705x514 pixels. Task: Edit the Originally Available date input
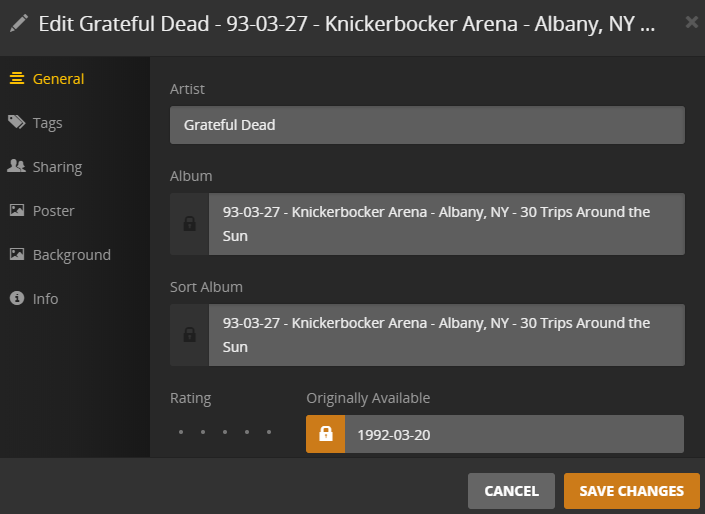[x=513, y=434]
